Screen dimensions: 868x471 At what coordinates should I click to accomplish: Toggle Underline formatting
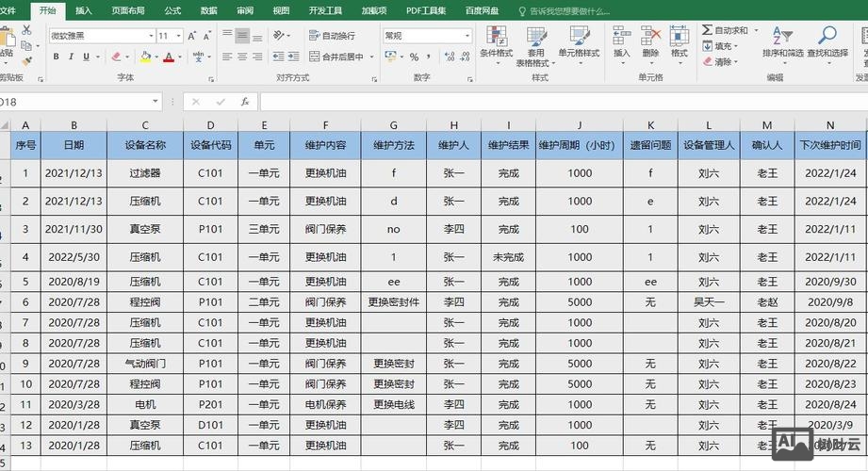tap(86, 57)
